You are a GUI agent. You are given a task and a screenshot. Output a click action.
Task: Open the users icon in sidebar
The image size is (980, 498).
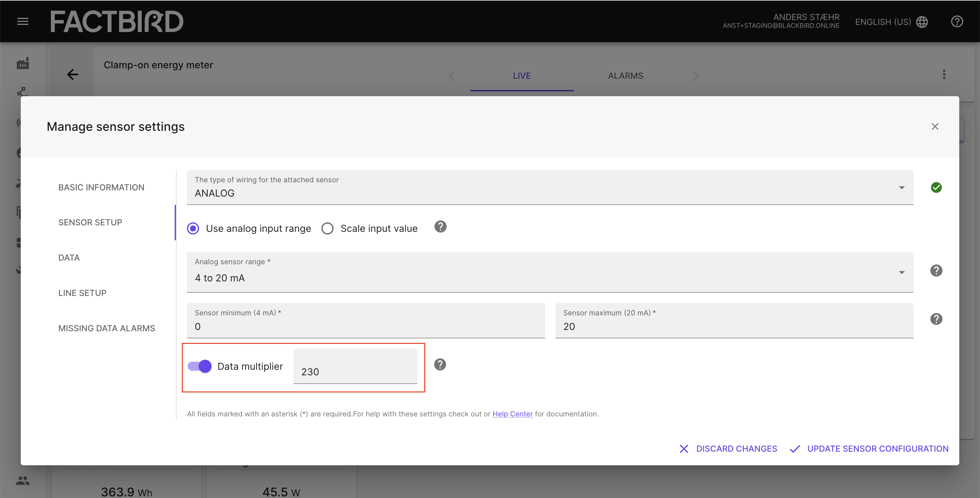pyautogui.click(x=23, y=481)
